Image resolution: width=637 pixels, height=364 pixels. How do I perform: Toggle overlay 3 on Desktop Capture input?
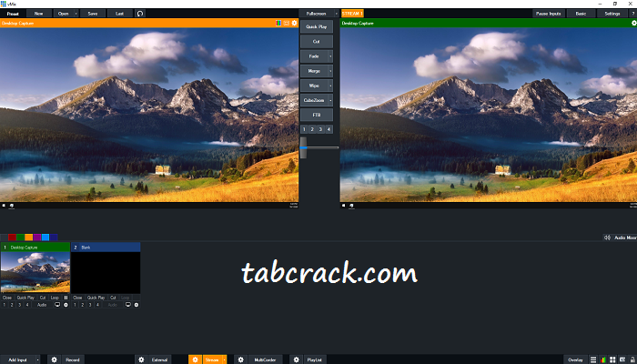[x=19, y=305]
